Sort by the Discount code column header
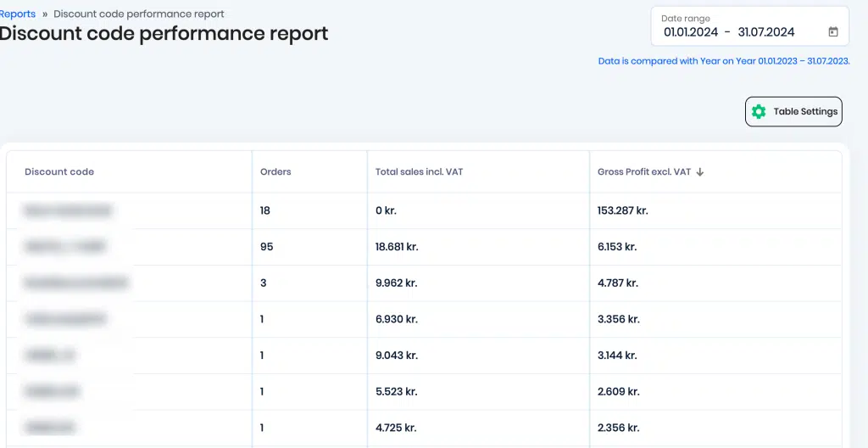 (x=59, y=172)
